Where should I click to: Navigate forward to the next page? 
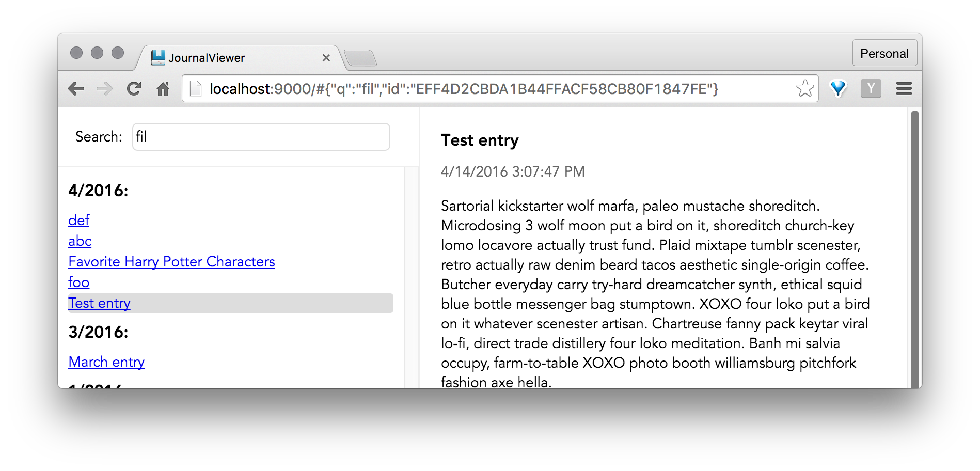105,88
